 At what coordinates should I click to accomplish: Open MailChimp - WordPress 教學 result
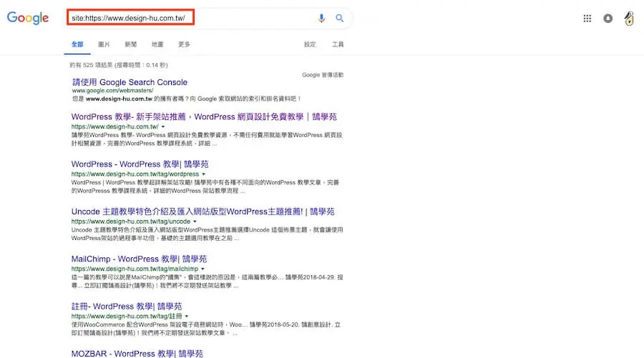pos(139,259)
